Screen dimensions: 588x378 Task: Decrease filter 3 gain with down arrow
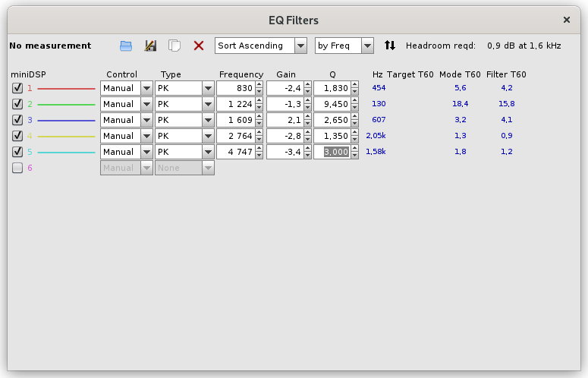(308, 124)
